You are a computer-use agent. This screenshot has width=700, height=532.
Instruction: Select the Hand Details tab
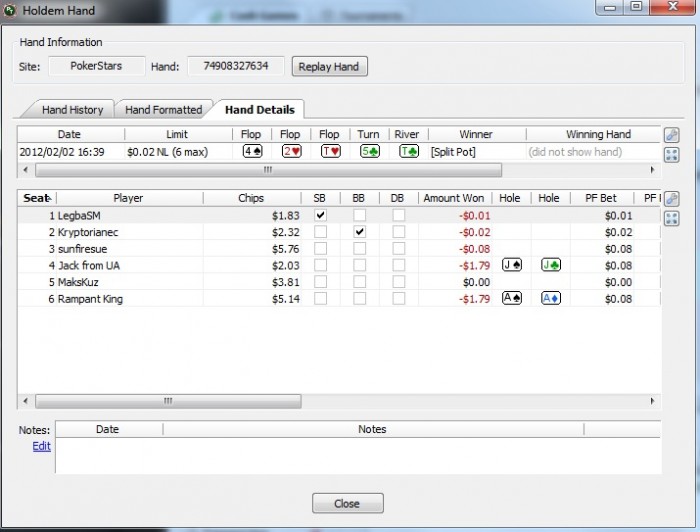(x=260, y=110)
